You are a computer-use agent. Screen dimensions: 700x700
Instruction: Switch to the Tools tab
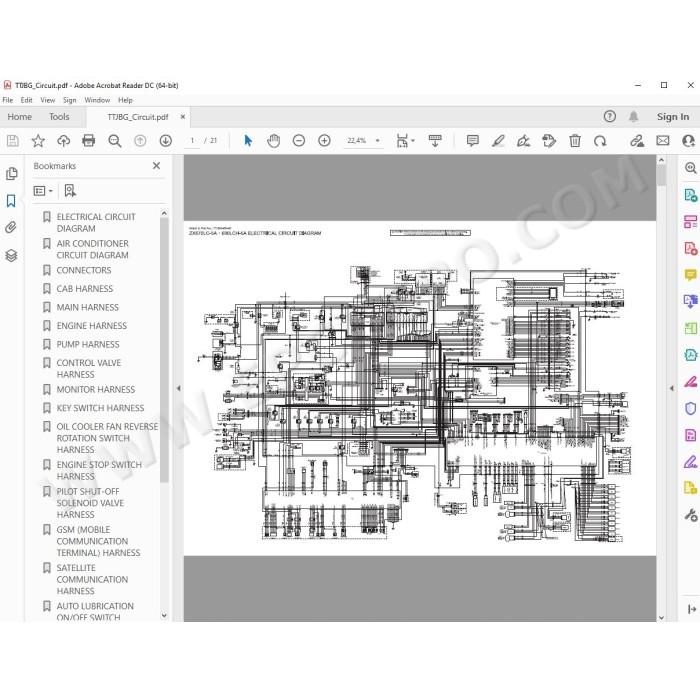tap(59, 117)
